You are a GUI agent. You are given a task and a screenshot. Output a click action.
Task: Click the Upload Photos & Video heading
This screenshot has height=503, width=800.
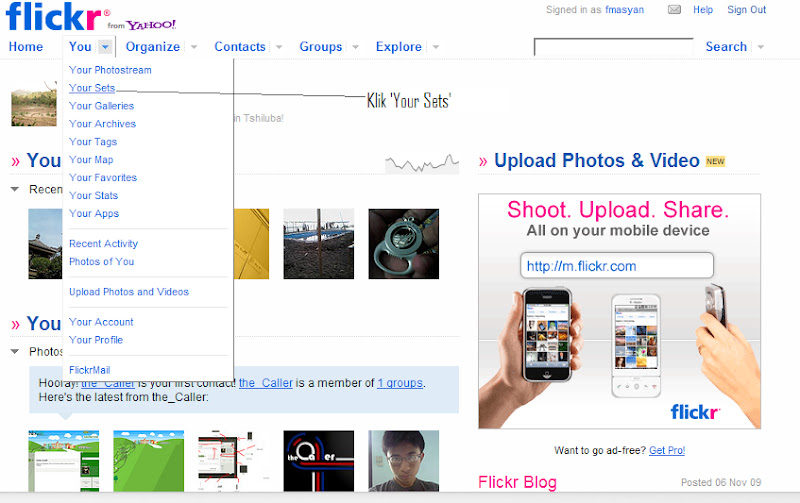(x=596, y=161)
